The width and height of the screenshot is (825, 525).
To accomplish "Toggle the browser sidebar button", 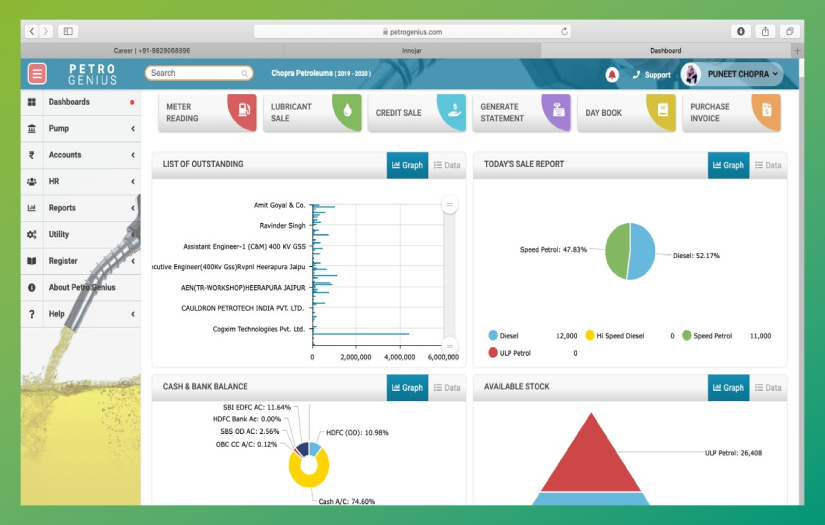I will point(68,32).
